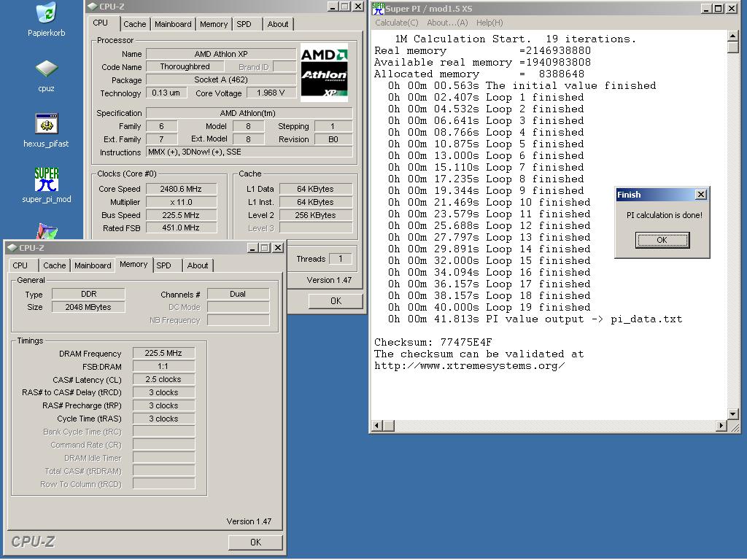Click the Cycle Time (tRAS) 3 clocks field
The width and height of the screenshot is (747, 560).
coord(163,419)
